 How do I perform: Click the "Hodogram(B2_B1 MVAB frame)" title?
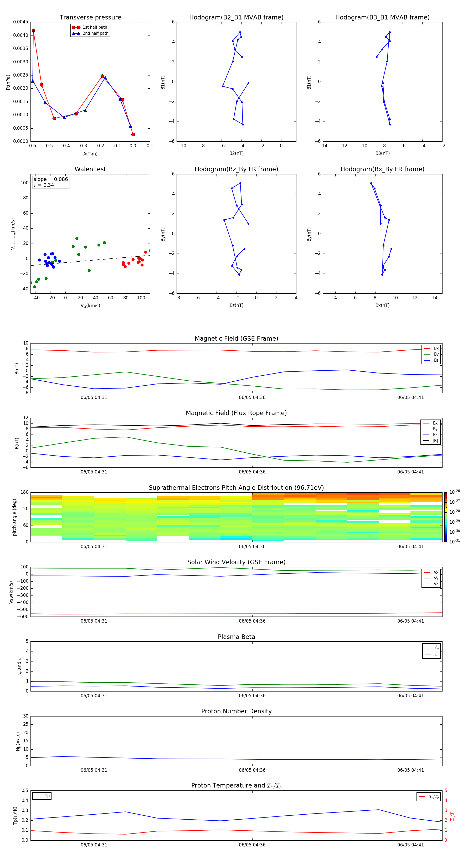[236, 18]
